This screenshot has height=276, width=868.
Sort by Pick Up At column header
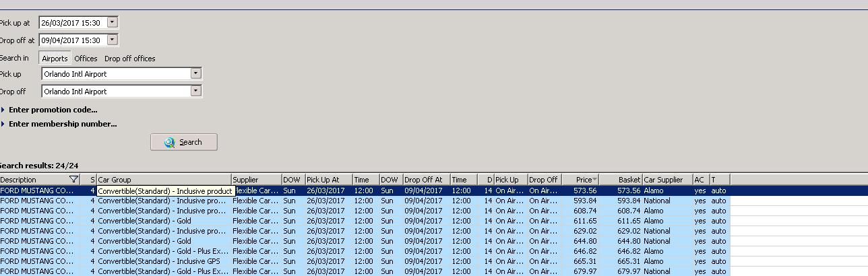[x=329, y=180]
